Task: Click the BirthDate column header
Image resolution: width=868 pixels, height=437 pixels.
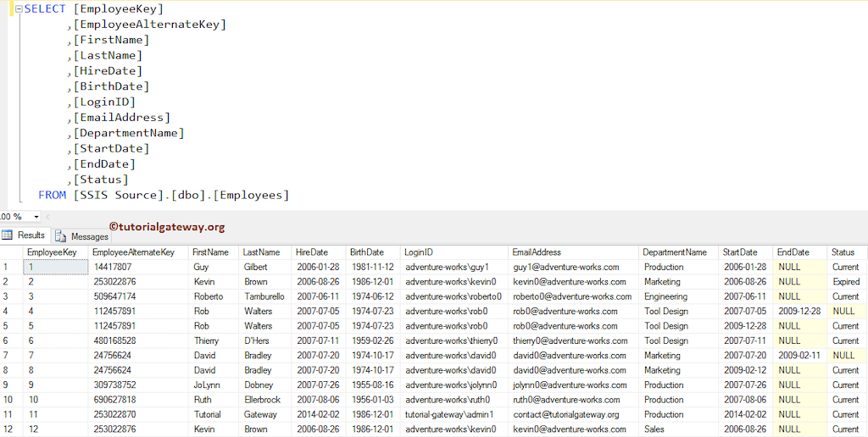Action: (x=373, y=252)
